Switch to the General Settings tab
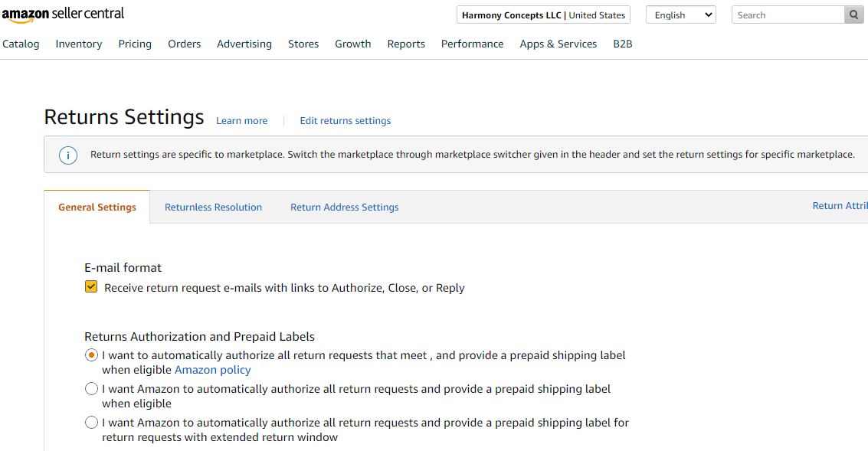Viewport: 868px width, 451px height. tap(97, 207)
